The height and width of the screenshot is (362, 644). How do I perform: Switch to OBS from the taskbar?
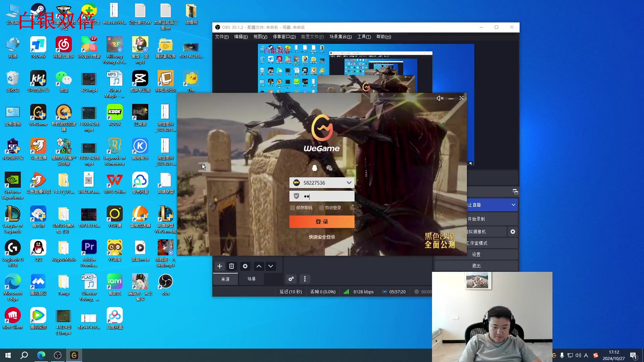(58, 355)
